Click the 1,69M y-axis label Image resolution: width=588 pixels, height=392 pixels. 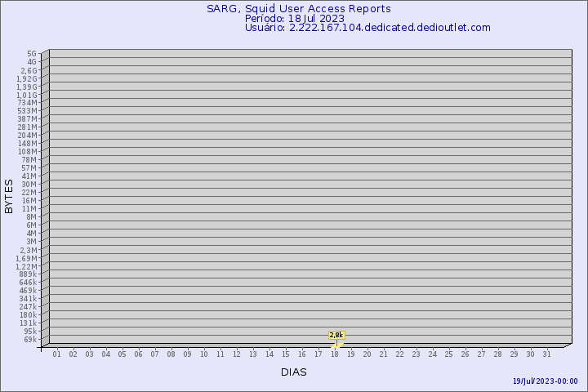tap(26, 258)
